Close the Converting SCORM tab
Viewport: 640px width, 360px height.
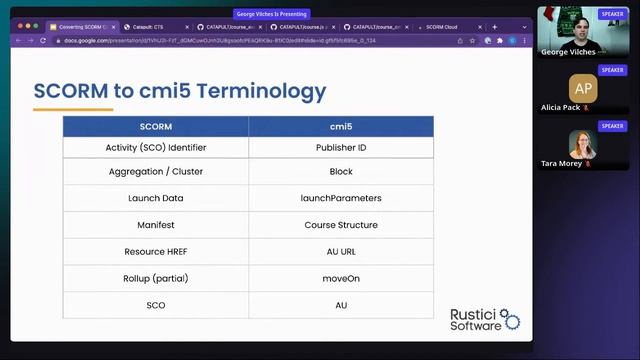(113, 27)
